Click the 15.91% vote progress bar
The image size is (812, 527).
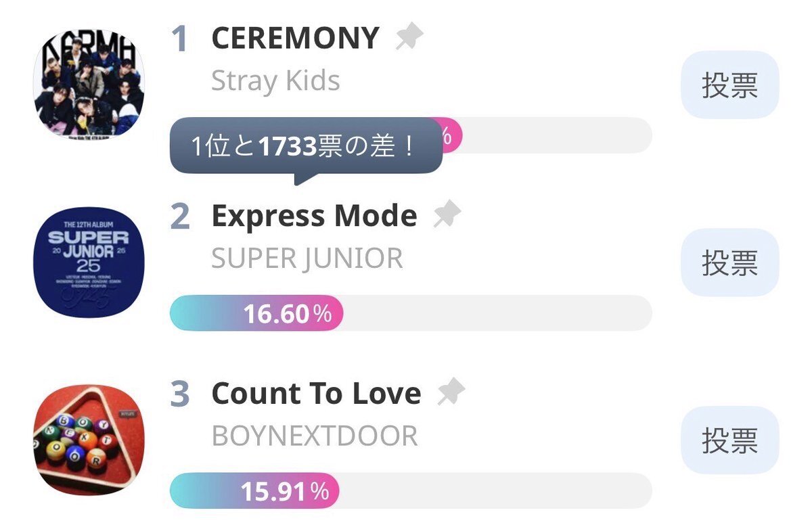click(x=411, y=490)
